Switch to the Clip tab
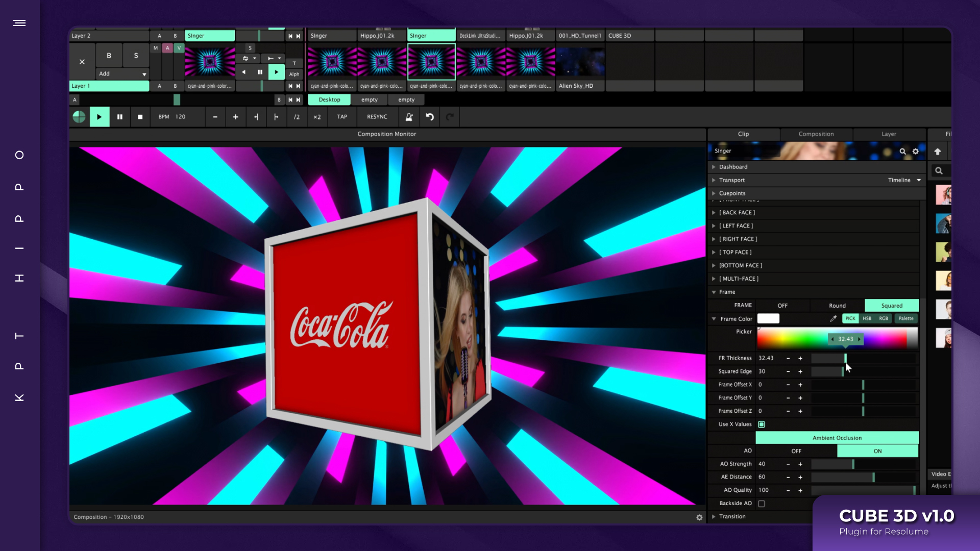This screenshot has width=980, height=551. pyautogui.click(x=744, y=134)
